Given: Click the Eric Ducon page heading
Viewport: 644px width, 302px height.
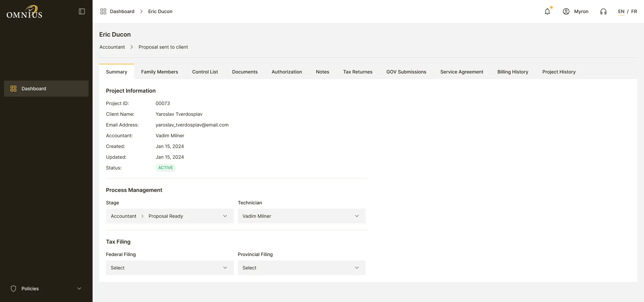Looking at the screenshot, I should pos(115,35).
